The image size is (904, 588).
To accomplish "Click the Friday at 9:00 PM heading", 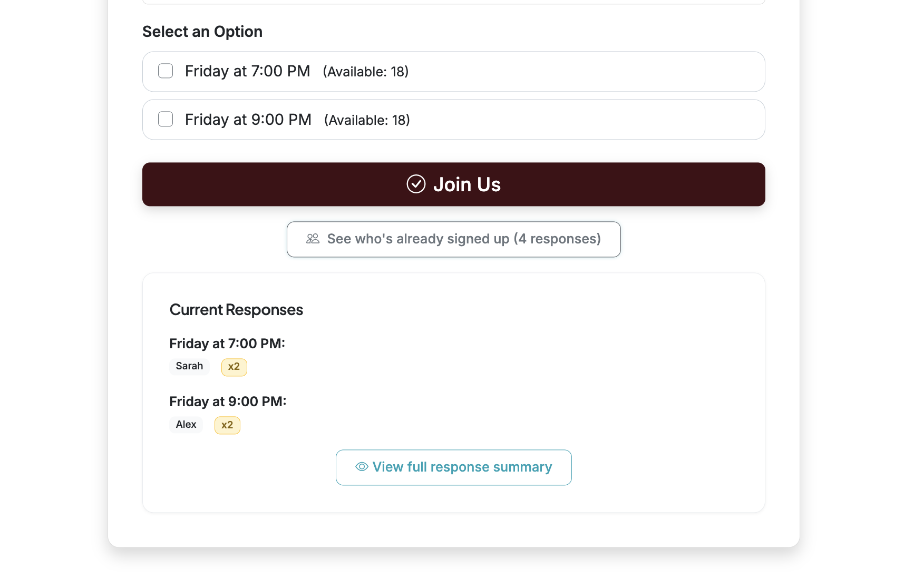I will click(x=227, y=401).
